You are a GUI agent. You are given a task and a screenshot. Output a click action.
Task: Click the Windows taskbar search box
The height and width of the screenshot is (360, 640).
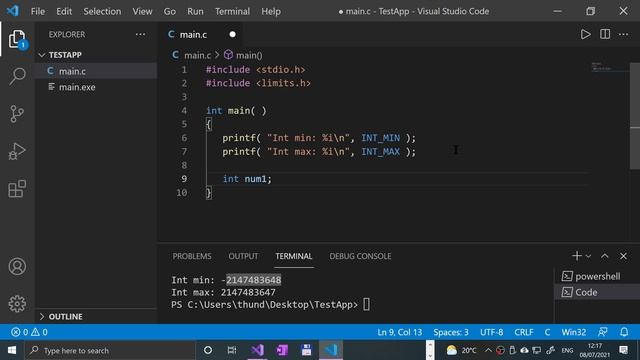pyautogui.click(x=110, y=350)
